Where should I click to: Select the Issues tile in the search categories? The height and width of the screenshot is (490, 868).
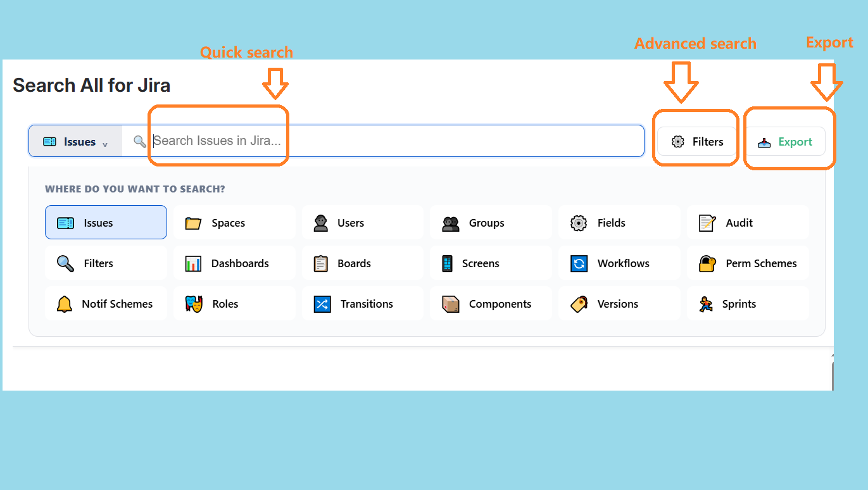point(106,222)
